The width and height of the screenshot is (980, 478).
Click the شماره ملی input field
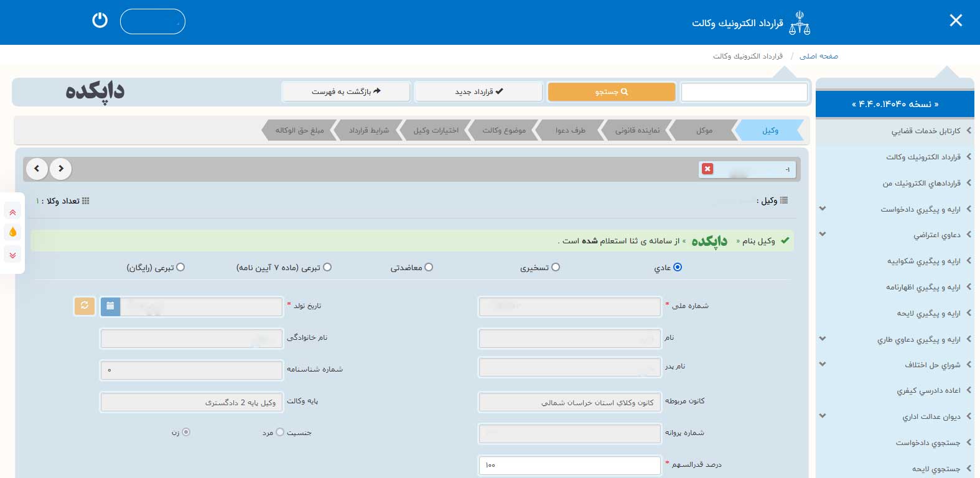569,306
